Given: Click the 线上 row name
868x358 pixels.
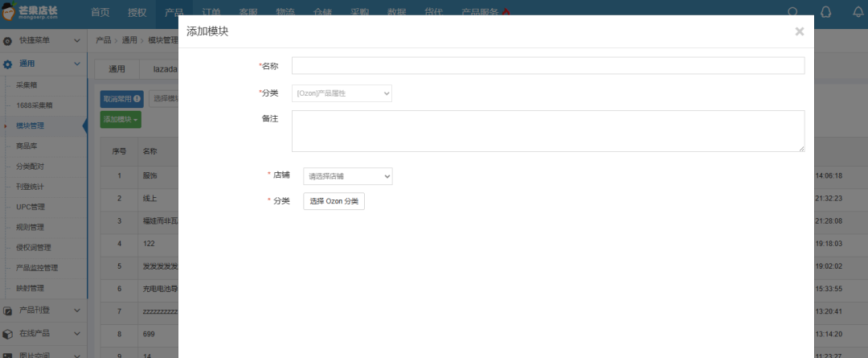Looking at the screenshot, I should [150, 199].
